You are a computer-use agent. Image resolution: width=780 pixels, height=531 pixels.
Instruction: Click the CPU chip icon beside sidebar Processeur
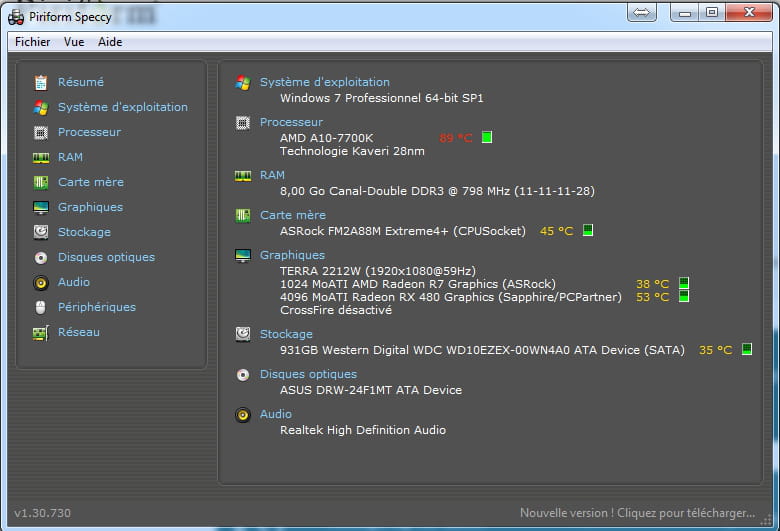click(x=41, y=133)
